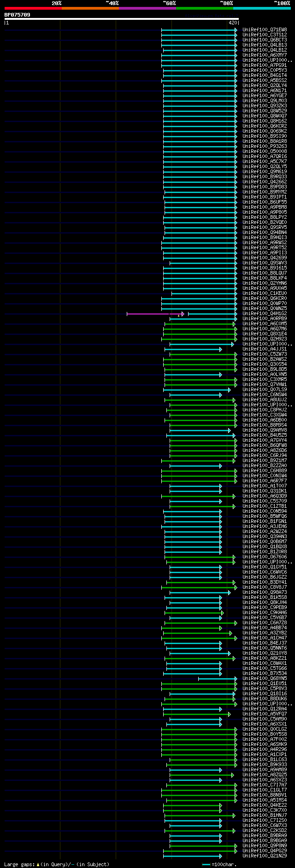Screen dimensions: 295x868
Task: Click label UniRef100_Q7VHW1
Action: pos(265,385)
